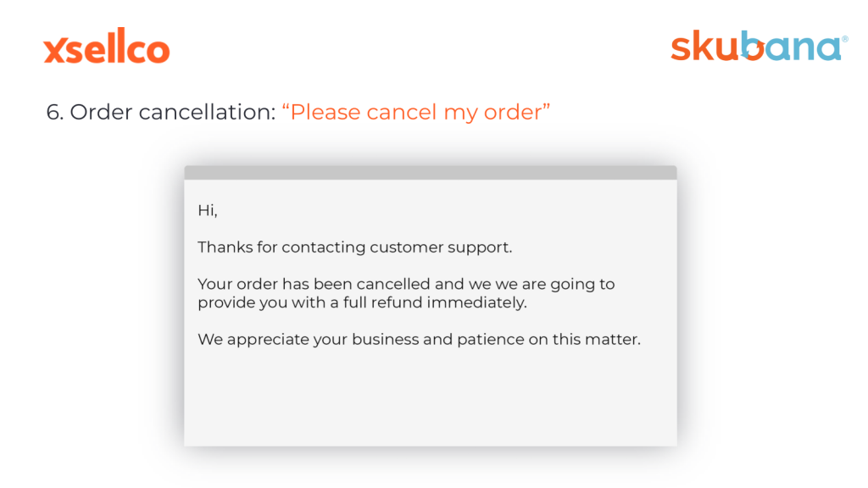The width and height of the screenshot is (868, 488).
Task: Click the word "cancelled" in the message
Action: tap(393, 284)
